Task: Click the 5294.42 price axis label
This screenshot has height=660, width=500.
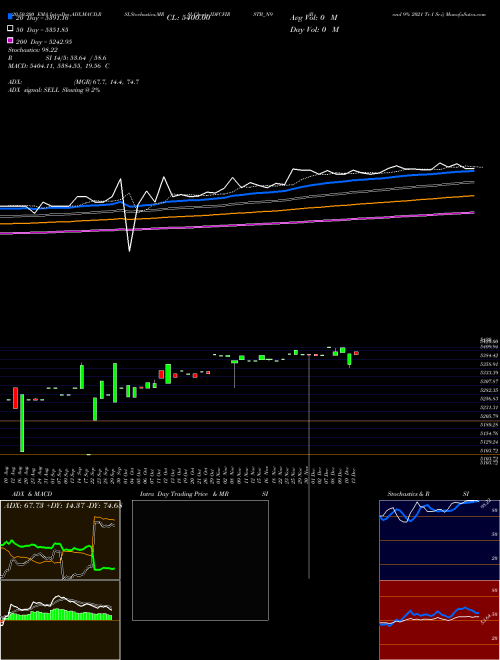Action: [x=489, y=356]
